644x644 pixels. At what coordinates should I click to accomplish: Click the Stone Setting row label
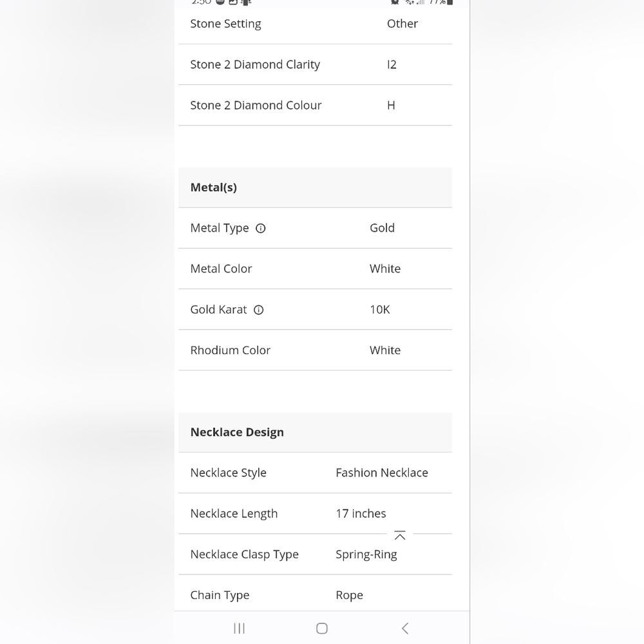pos(225,24)
